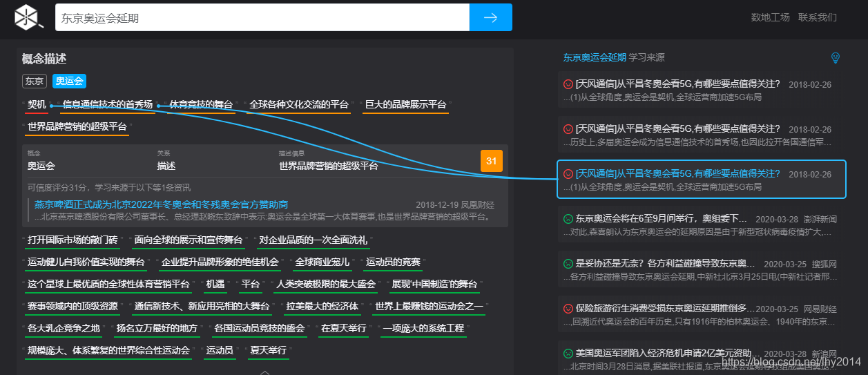Select the 东京 concept tag
This screenshot has width=868, height=375.
(35, 81)
